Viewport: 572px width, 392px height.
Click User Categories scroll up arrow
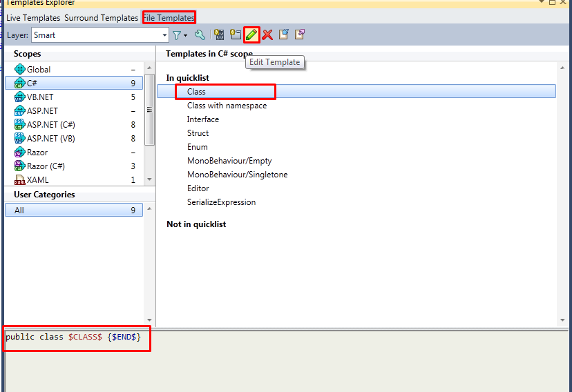(149, 208)
